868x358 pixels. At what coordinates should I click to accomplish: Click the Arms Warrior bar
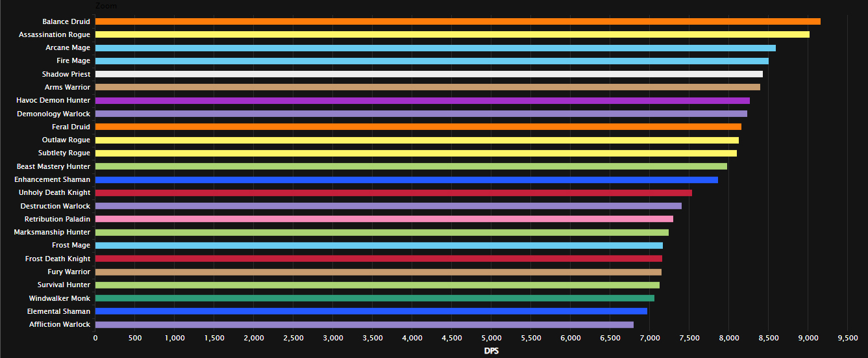[x=428, y=87]
